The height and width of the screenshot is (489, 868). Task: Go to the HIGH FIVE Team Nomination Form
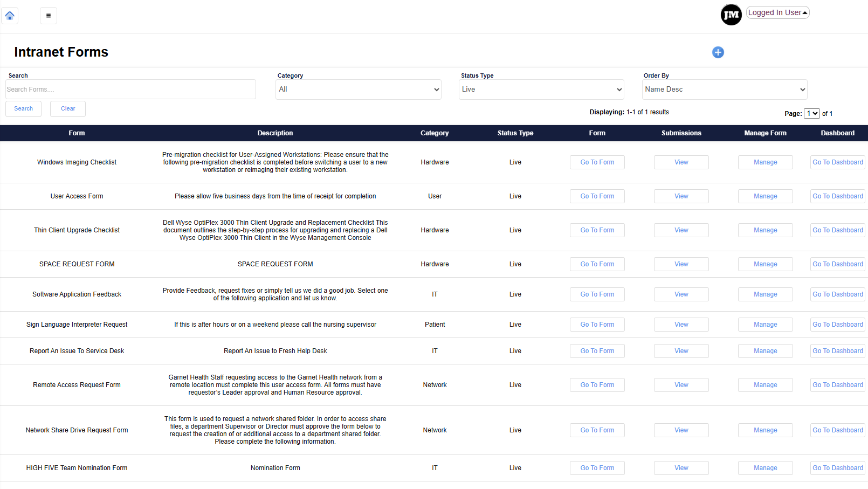(597, 468)
